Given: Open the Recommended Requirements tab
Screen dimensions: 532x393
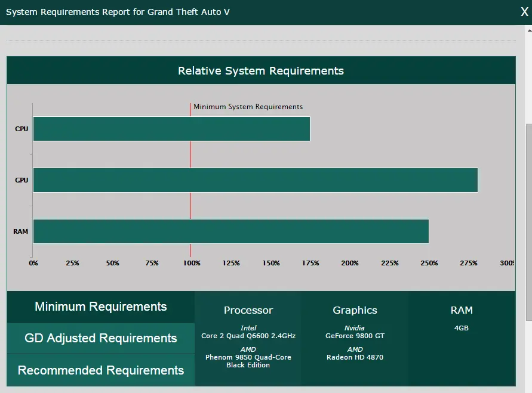Looking at the screenshot, I should pyautogui.click(x=101, y=370).
